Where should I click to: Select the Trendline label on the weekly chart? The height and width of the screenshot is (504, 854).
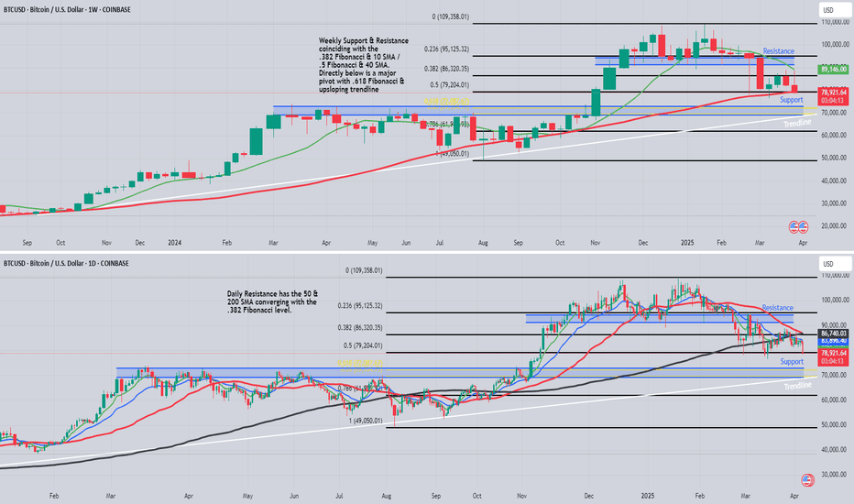coord(797,123)
